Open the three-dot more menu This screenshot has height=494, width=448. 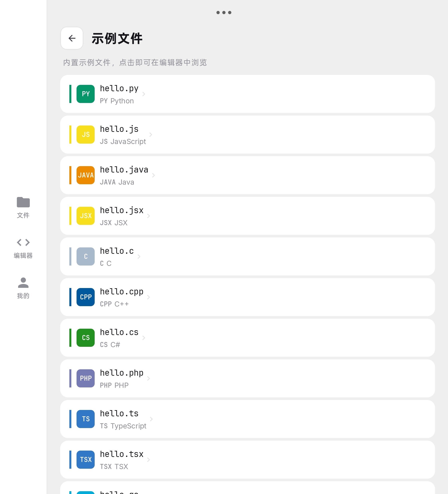click(x=224, y=13)
